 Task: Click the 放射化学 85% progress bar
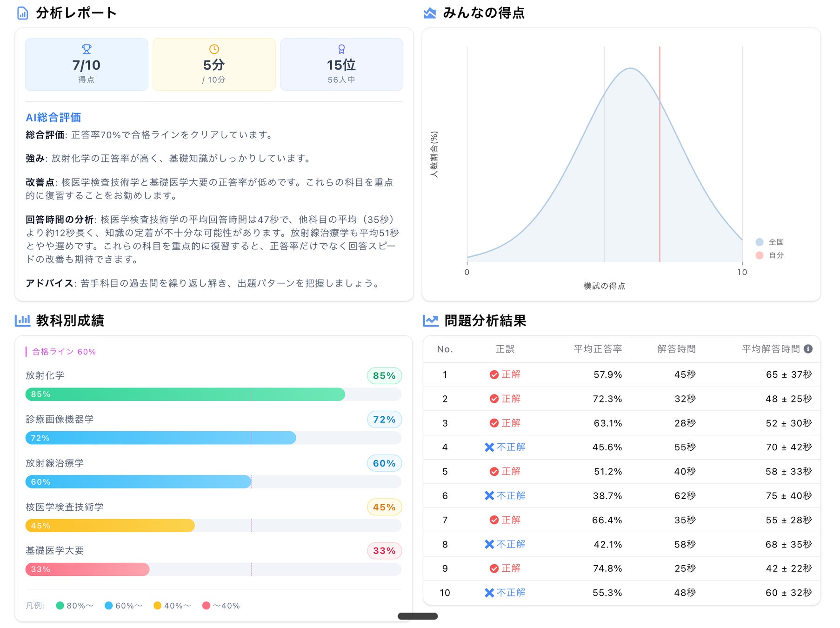(213, 394)
